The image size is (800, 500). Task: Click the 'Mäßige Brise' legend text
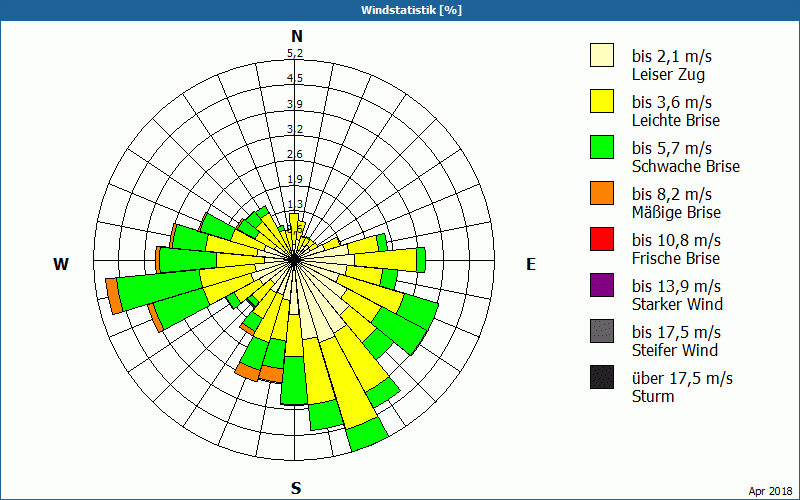pos(677,212)
